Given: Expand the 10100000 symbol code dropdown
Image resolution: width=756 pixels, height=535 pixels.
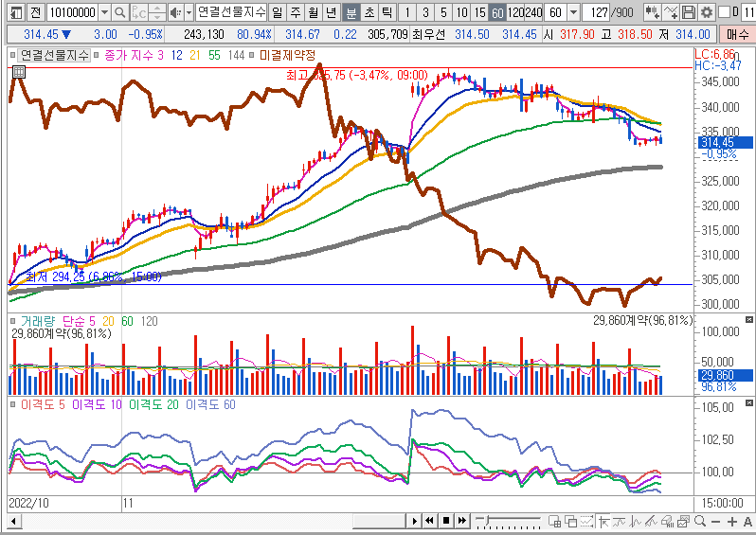Looking at the screenshot, I should (103, 12).
